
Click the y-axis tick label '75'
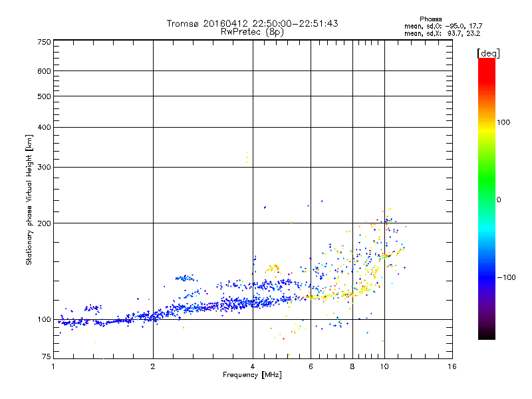coord(47,356)
